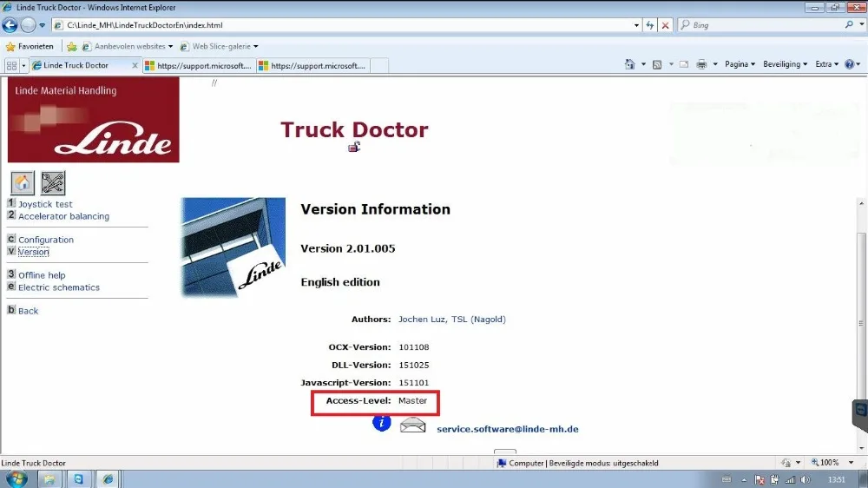Click the Linde logo banner
The width and height of the screenshot is (868, 488).
(94, 120)
